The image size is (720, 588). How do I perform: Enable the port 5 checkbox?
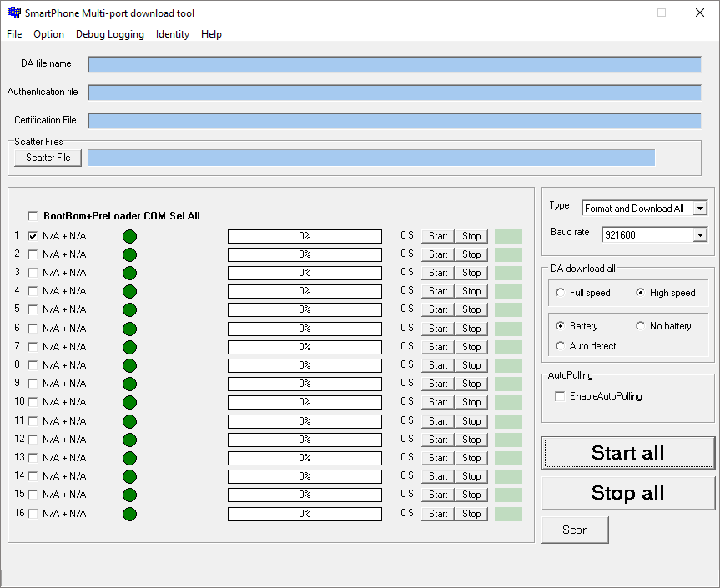(x=33, y=309)
